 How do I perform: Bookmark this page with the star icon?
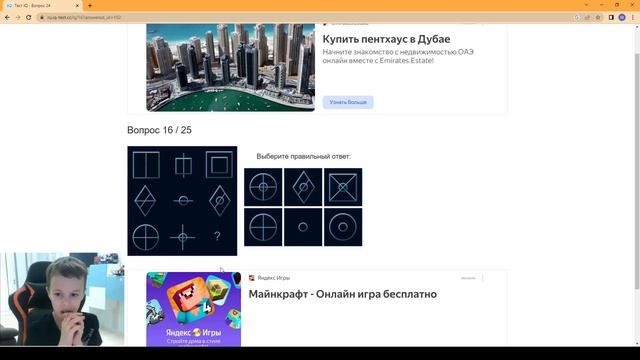point(598,18)
